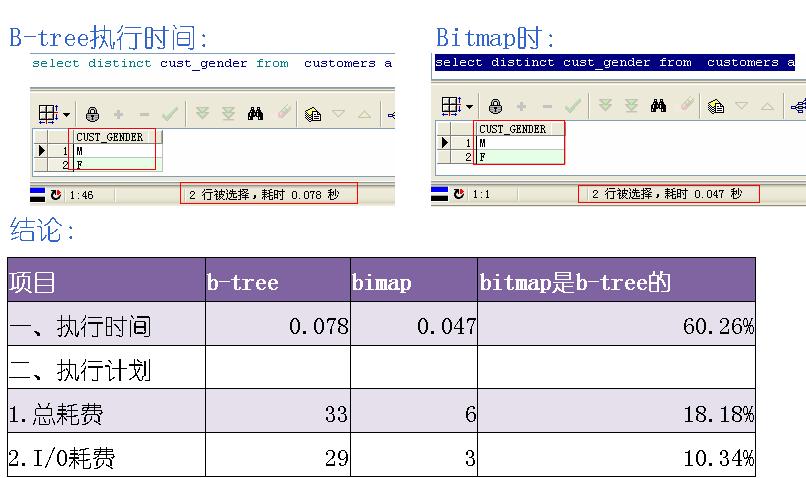Click delete record minus in B-tree toolbar
Viewport: 806px width, 478px height.
click(144, 114)
